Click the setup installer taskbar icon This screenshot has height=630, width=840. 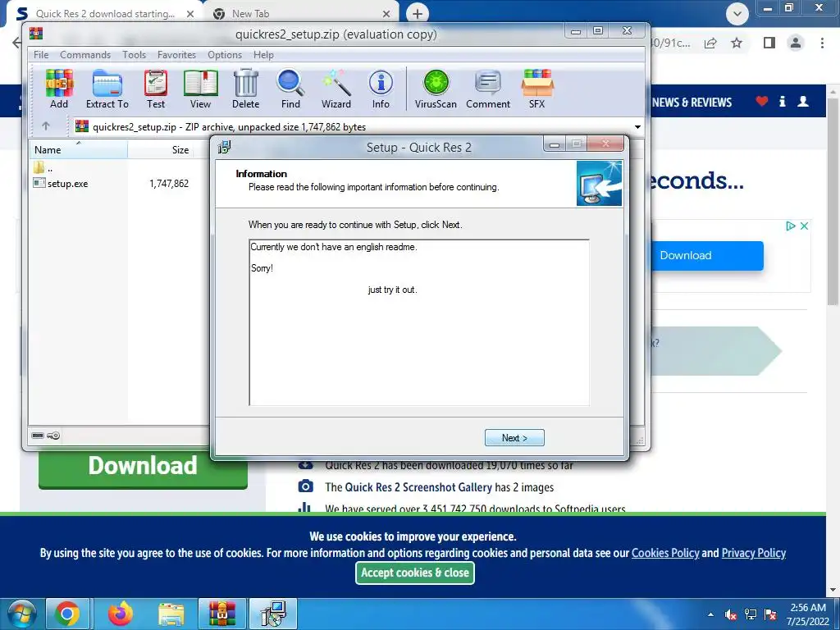pyautogui.click(x=273, y=614)
